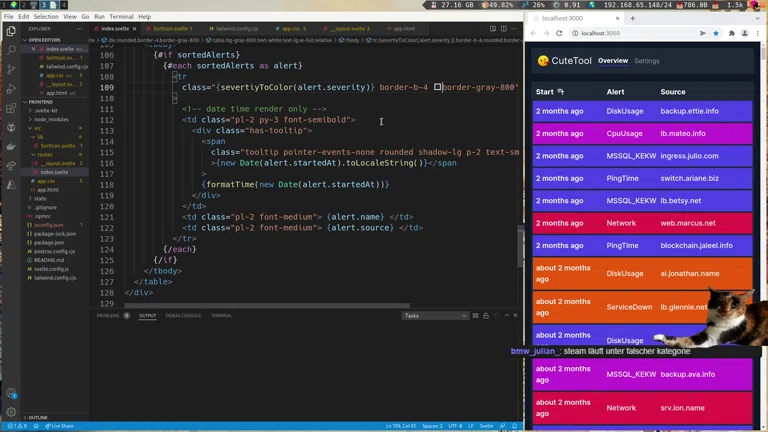Viewport: 768px width, 432px height.
Task: Go forward in the browser
Action: [x=546, y=33]
